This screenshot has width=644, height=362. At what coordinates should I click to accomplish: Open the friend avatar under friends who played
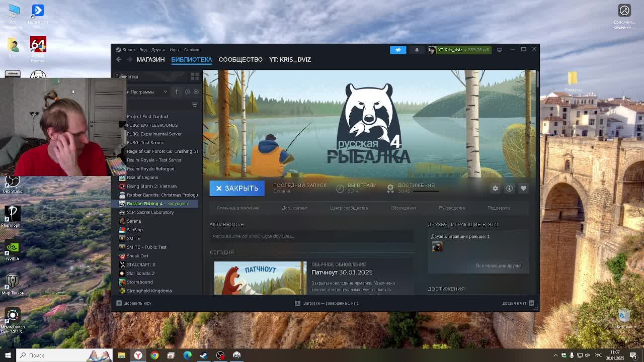[x=437, y=246]
